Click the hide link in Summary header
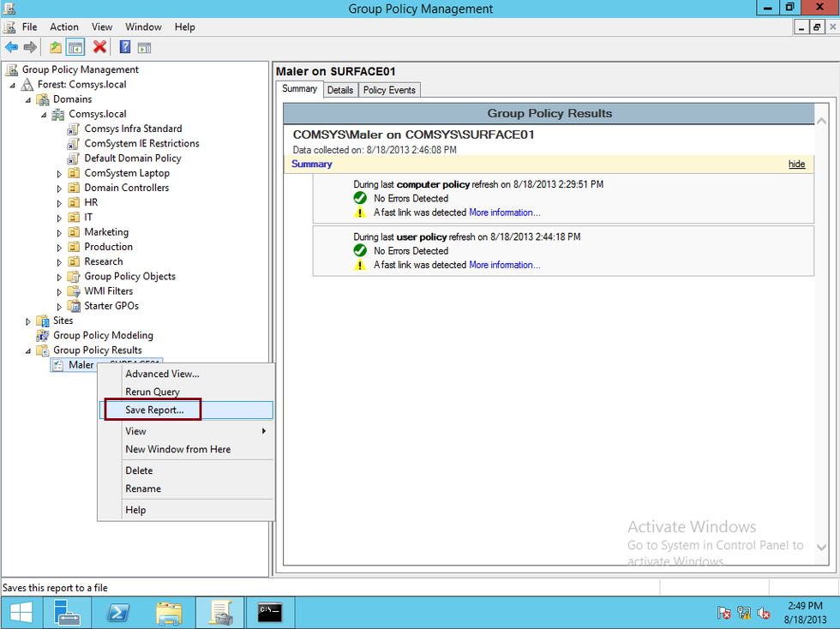The width and height of the screenshot is (840, 629). pos(796,164)
